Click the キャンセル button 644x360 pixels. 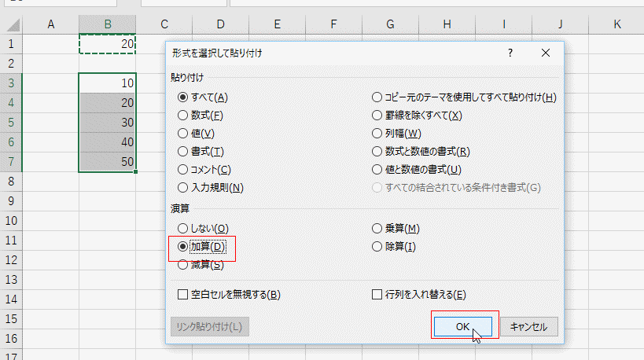coord(529,326)
